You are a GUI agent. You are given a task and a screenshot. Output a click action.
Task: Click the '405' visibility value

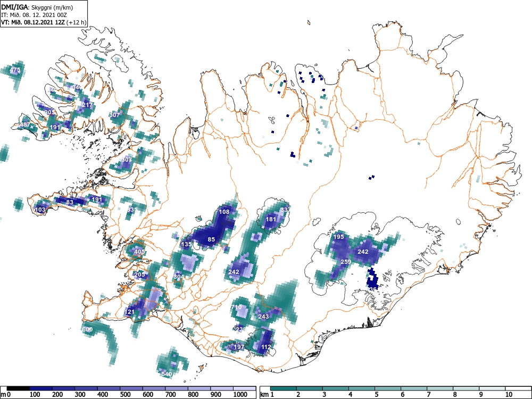click(139, 252)
